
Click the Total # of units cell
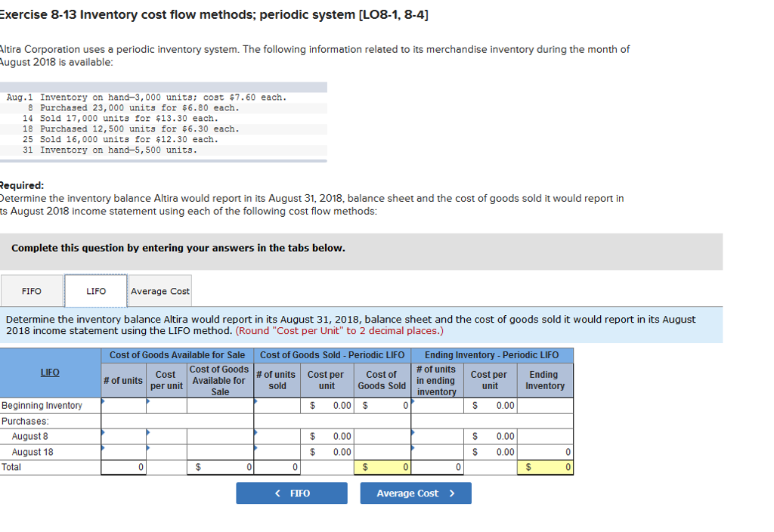[123, 467]
